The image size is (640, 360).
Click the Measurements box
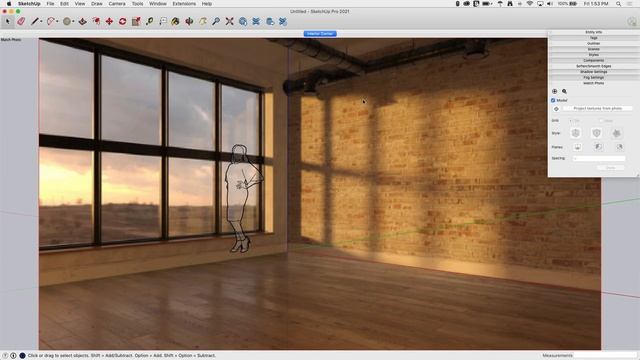[x=606, y=356]
